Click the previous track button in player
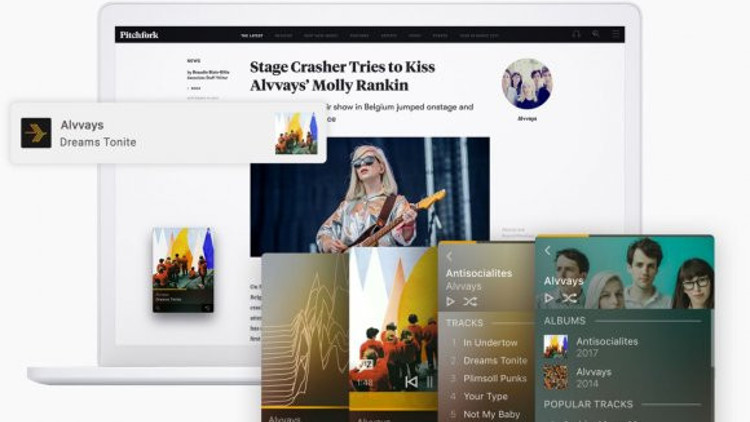The image size is (750, 422). click(x=410, y=382)
